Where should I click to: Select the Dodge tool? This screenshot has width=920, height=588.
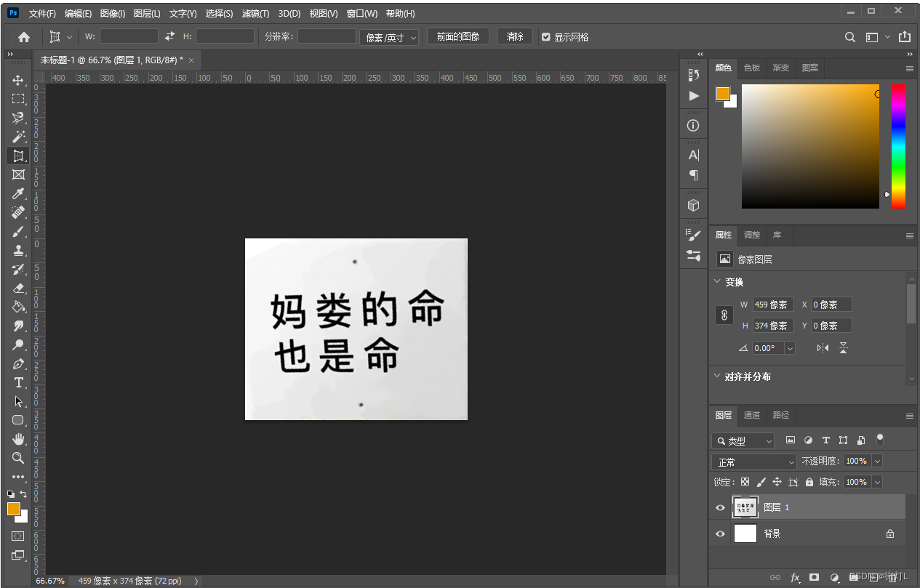pos(18,345)
